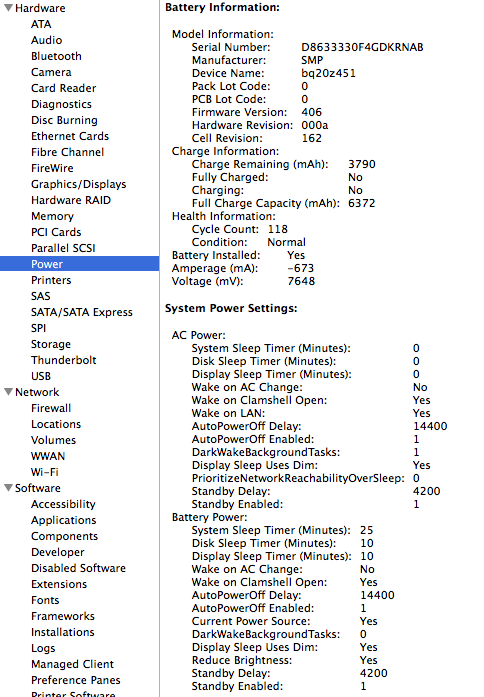Click Battery Power System Sleep Timer value 25
484x697 pixels.
coord(367,530)
